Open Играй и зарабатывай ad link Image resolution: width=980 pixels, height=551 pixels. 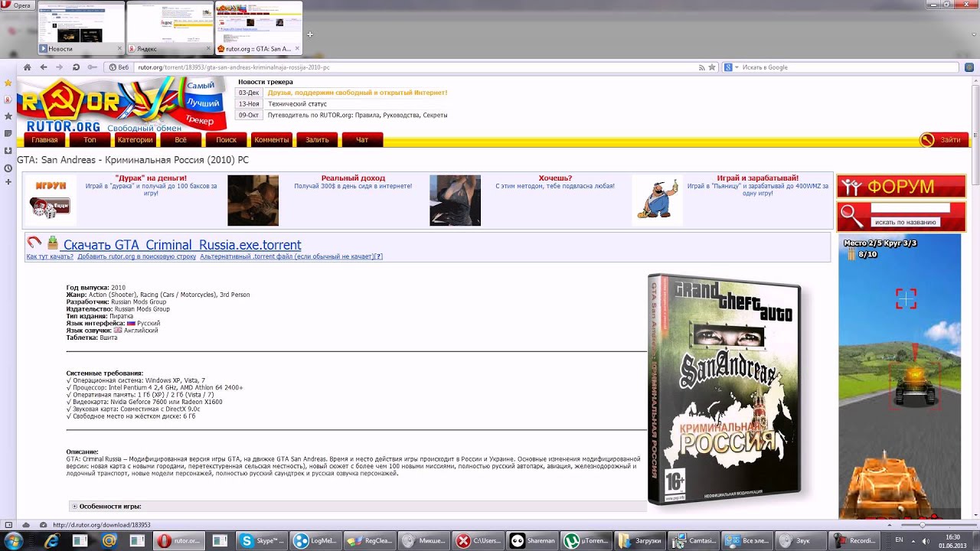pyautogui.click(x=757, y=178)
